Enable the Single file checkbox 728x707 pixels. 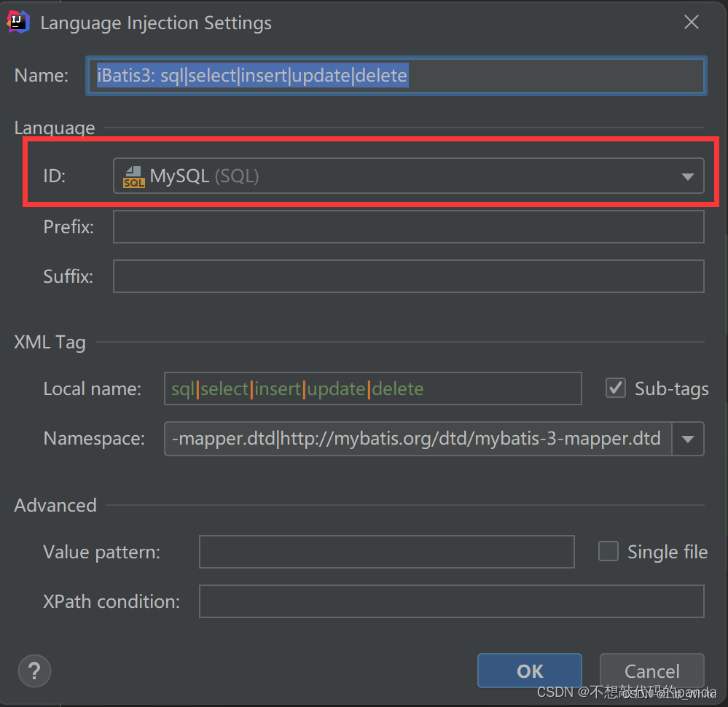(x=608, y=551)
